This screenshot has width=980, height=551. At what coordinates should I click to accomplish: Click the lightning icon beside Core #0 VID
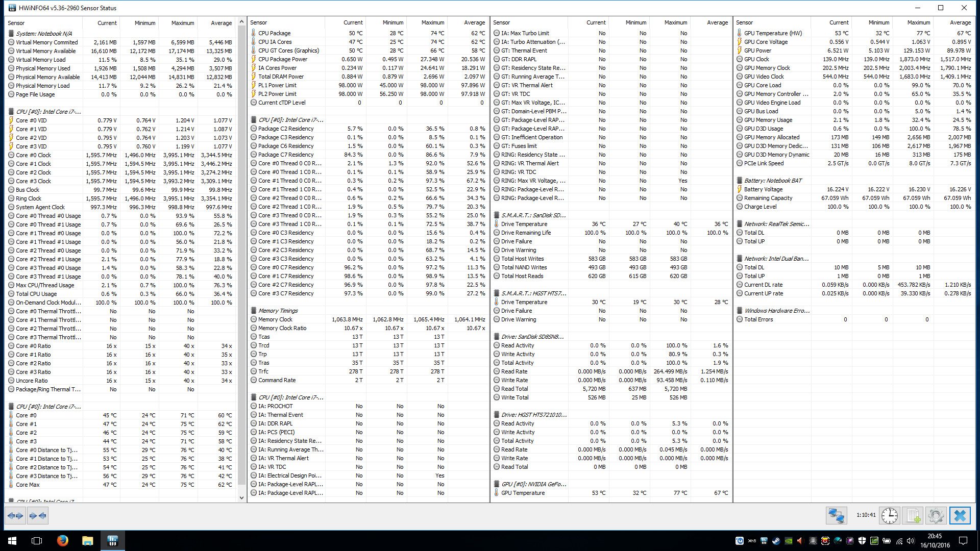point(11,121)
